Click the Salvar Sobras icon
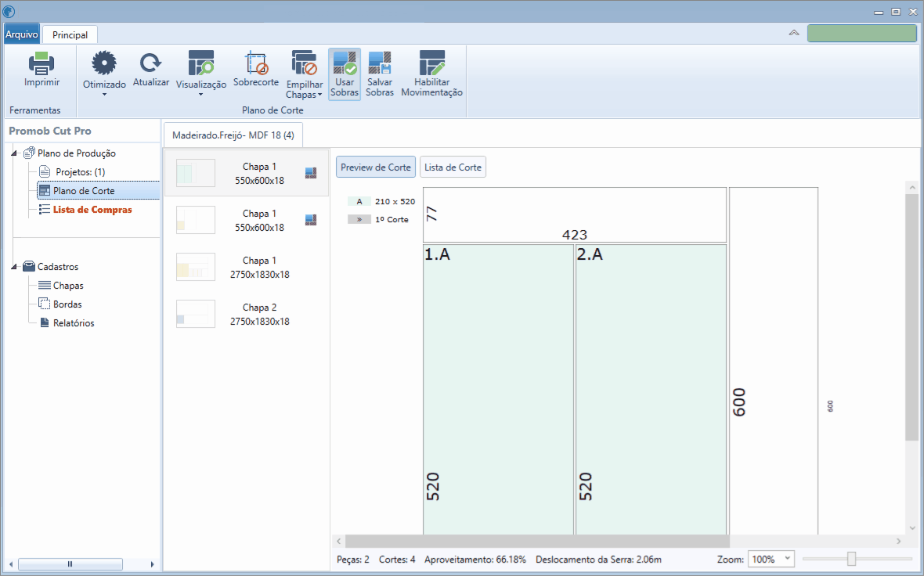The image size is (924, 576). (x=380, y=63)
